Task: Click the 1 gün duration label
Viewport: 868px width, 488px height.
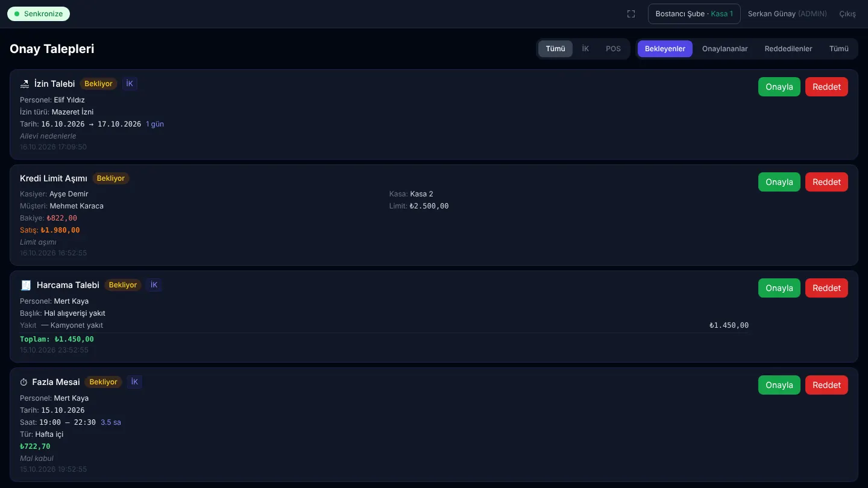Action: (155, 124)
